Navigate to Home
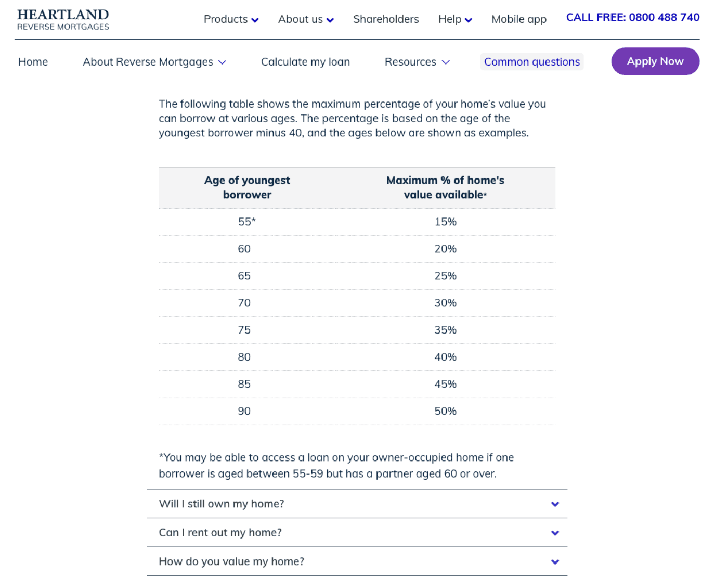 33,62
